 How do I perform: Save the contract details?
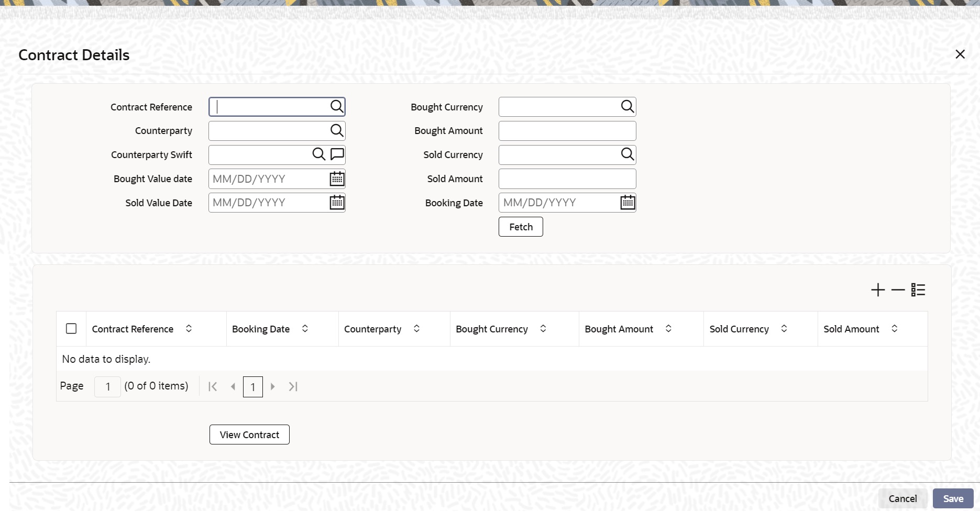(x=953, y=499)
